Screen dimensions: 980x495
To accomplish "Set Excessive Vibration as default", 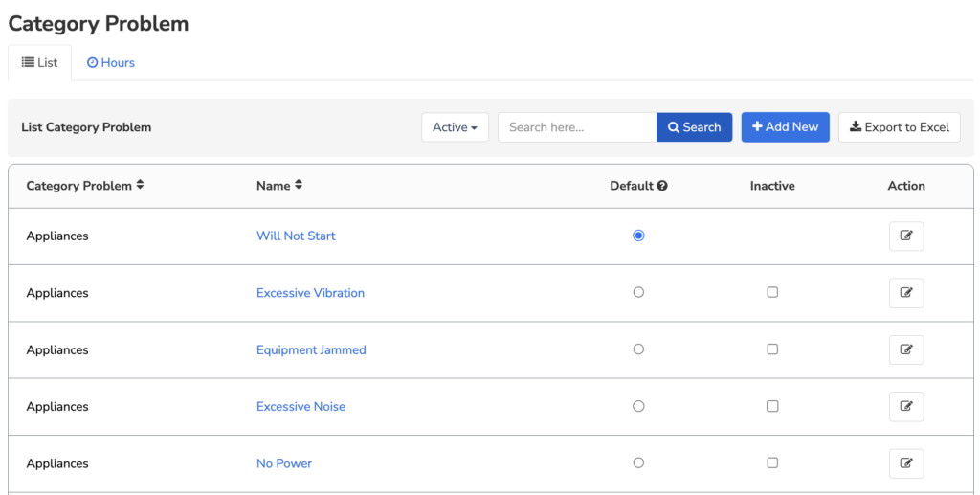I will tap(638, 292).
